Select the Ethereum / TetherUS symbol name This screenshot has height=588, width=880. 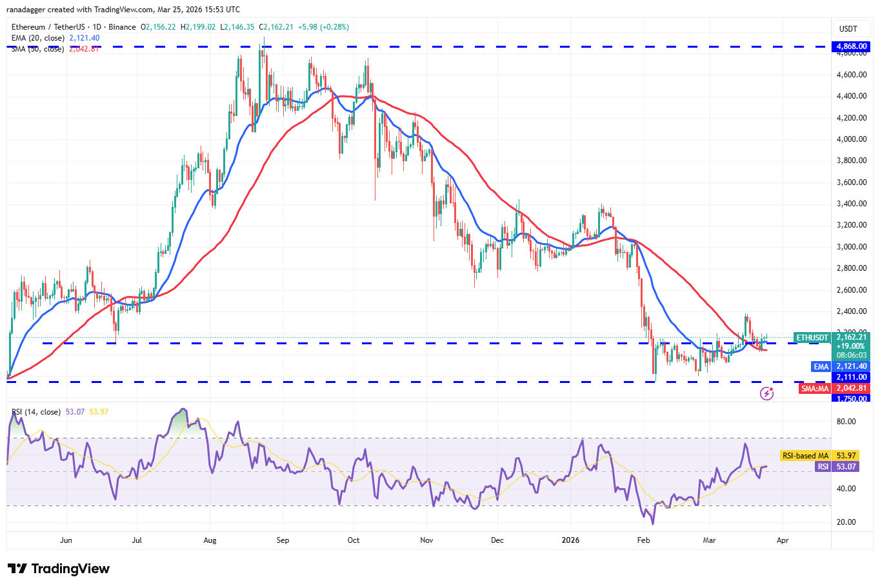(52, 27)
